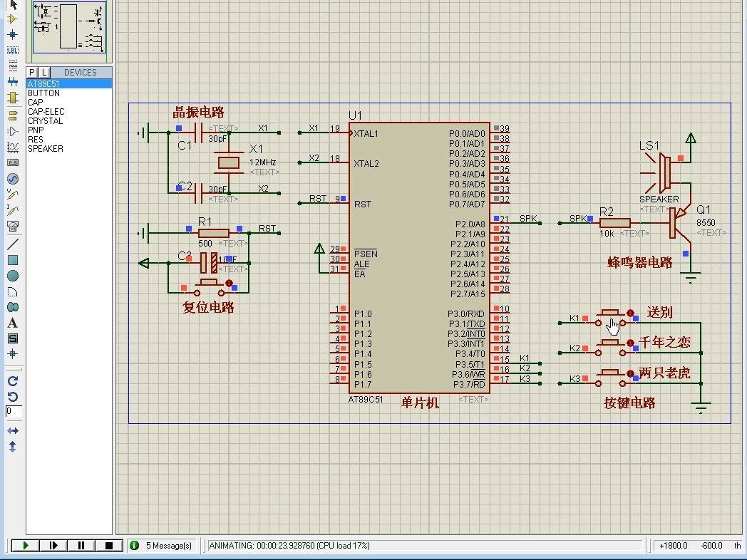Select the 2D Line drawing tool
This screenshot has height=560, width=747.
[x=12, y=244]
